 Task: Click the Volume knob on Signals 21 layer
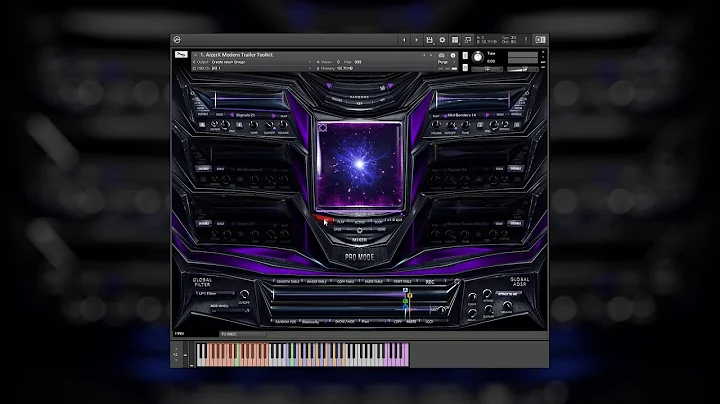pyautogui.click(x=283, y=124)
